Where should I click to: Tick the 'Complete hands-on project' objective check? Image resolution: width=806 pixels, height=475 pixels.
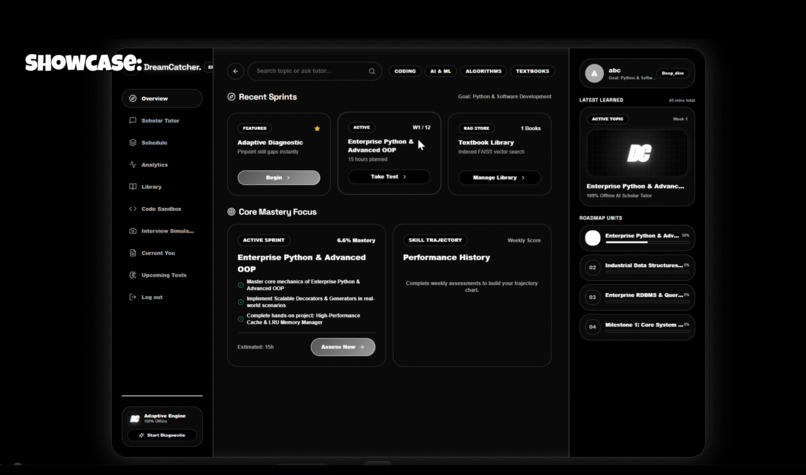[x=241, y=319]
